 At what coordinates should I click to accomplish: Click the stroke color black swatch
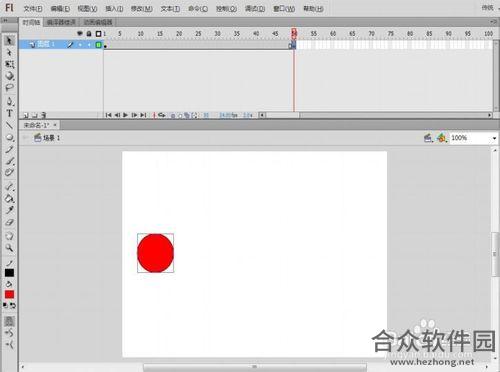(x=9, y=273)
